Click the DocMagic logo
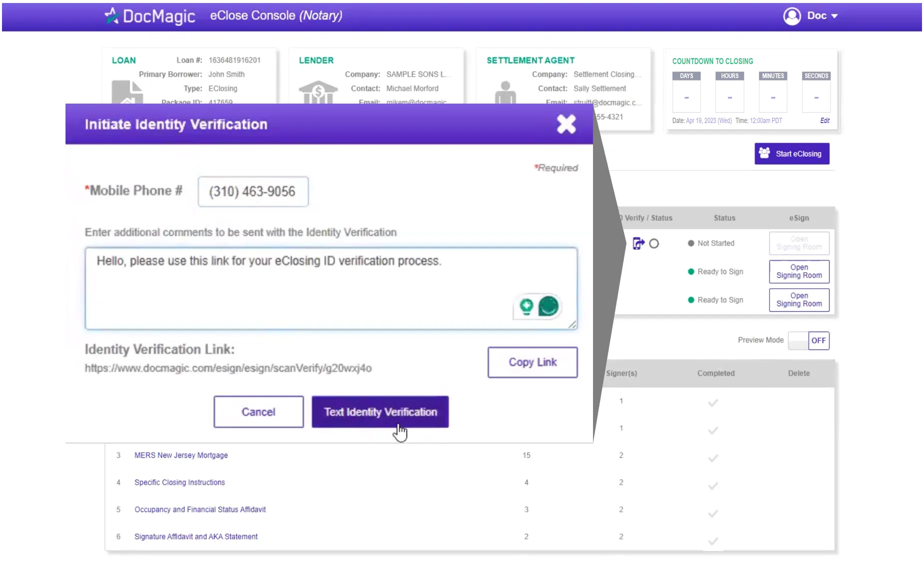 149,16
